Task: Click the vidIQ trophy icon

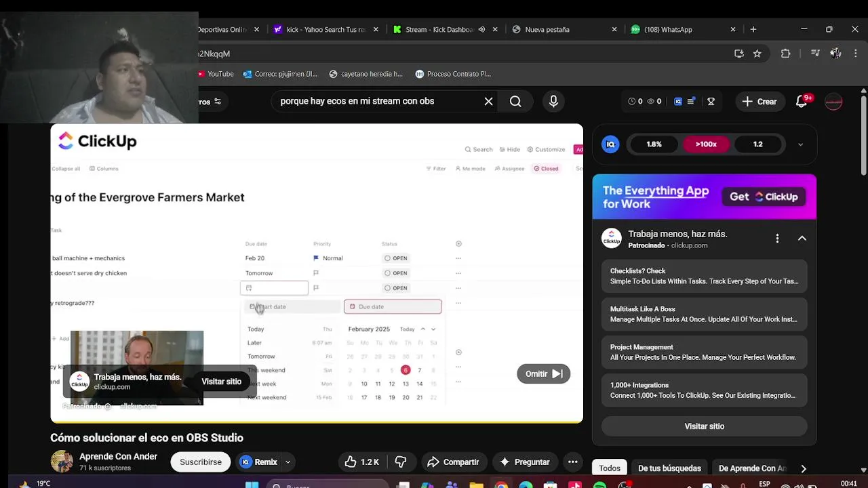Action: coord(711,101)
